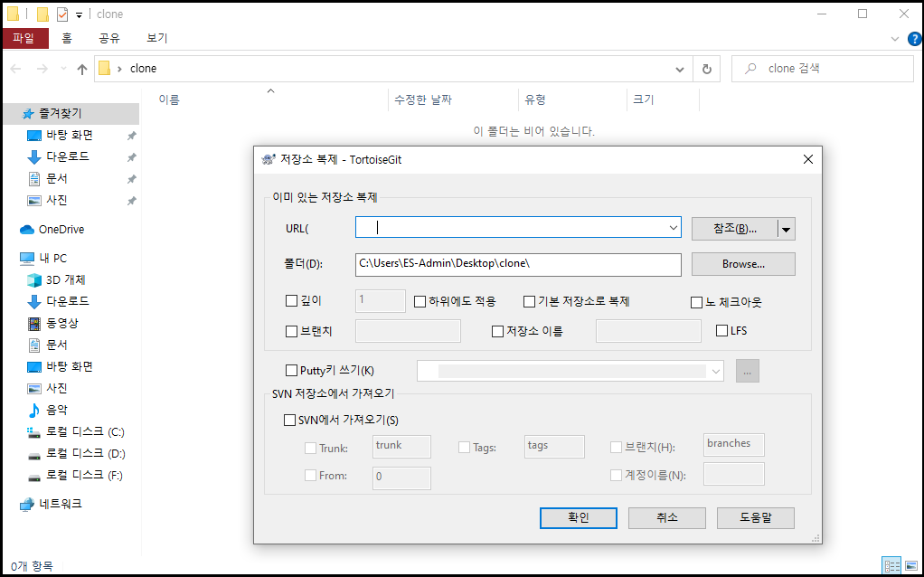The width and height of the screenshot is (924, 577).
Task: Tick the 노 체크아웃 checkbox
Action: tap(696, 302)
